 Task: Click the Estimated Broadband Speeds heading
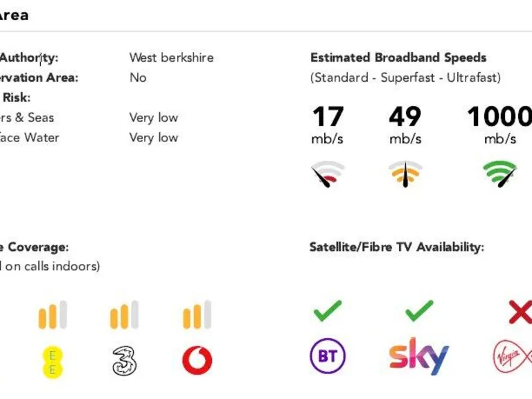click(398, 57)
